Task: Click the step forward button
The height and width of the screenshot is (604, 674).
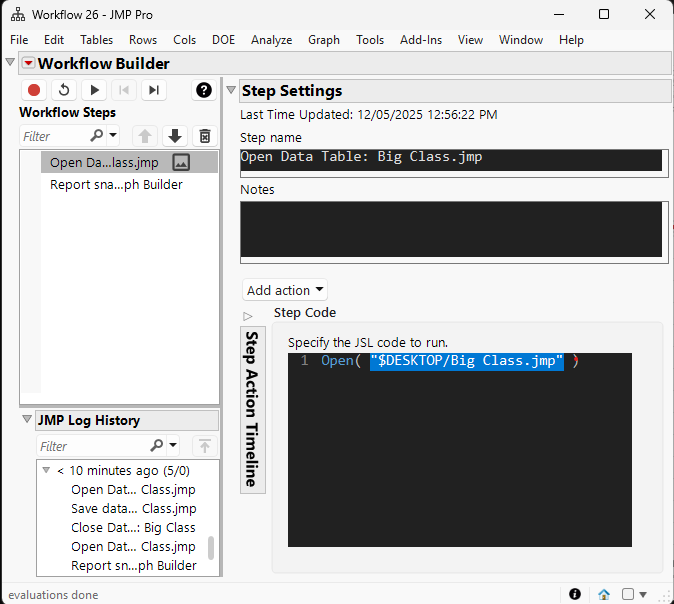Action: pyautogui.click(x=154, y=90)
